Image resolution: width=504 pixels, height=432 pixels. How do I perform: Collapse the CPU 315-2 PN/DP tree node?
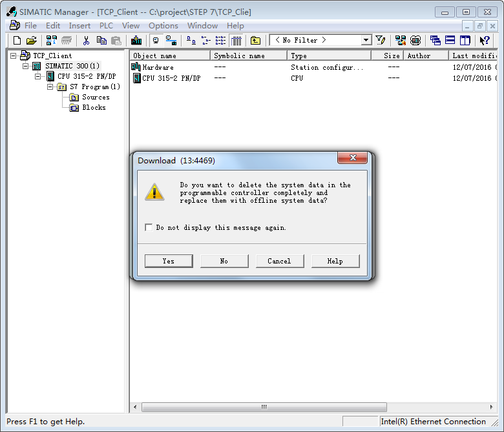(37, 76)
